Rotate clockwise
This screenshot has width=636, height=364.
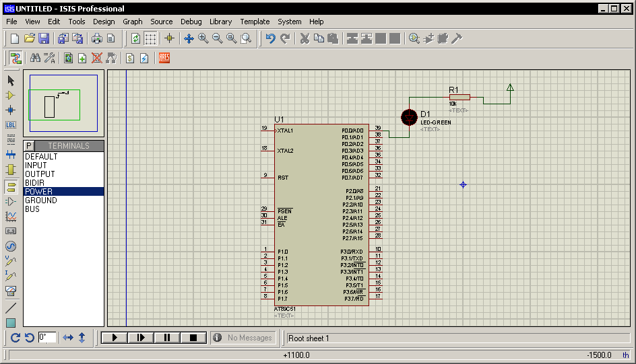click(15, 338)
